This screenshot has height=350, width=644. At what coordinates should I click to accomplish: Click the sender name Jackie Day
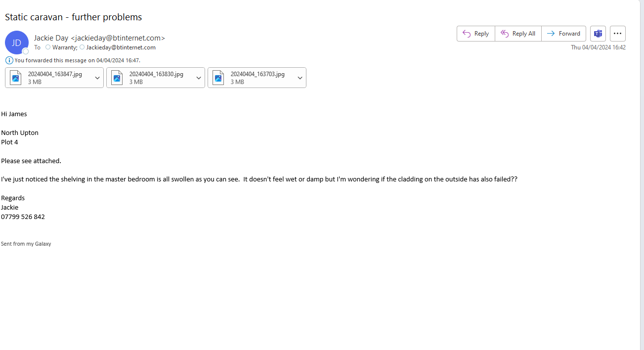(51, 38)
